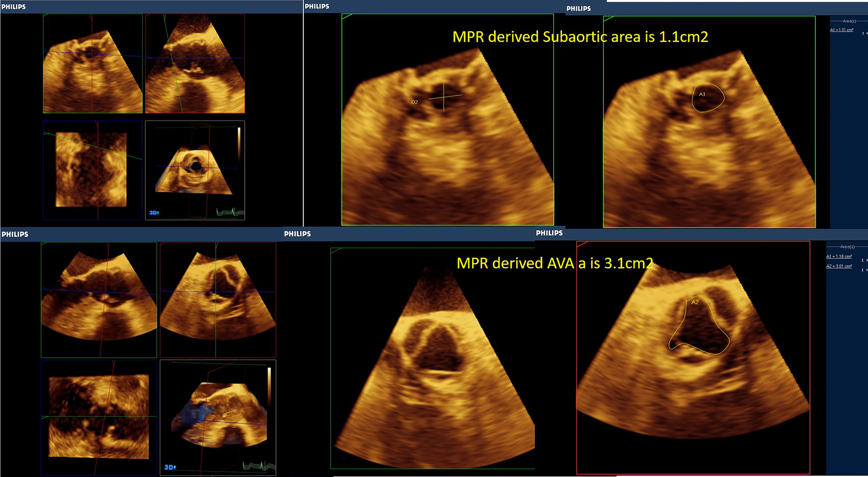The image size is (868, 477).
Task: Click the lower-middle short-axis aortic valve image
Action: (433, 358)
